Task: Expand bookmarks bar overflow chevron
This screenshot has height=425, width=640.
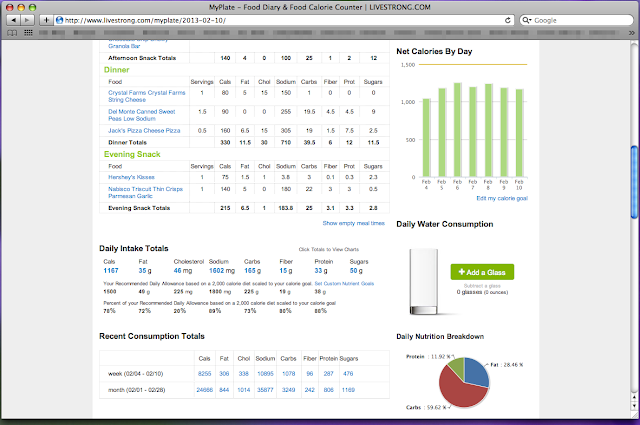Action: click(x=631, y=33)
